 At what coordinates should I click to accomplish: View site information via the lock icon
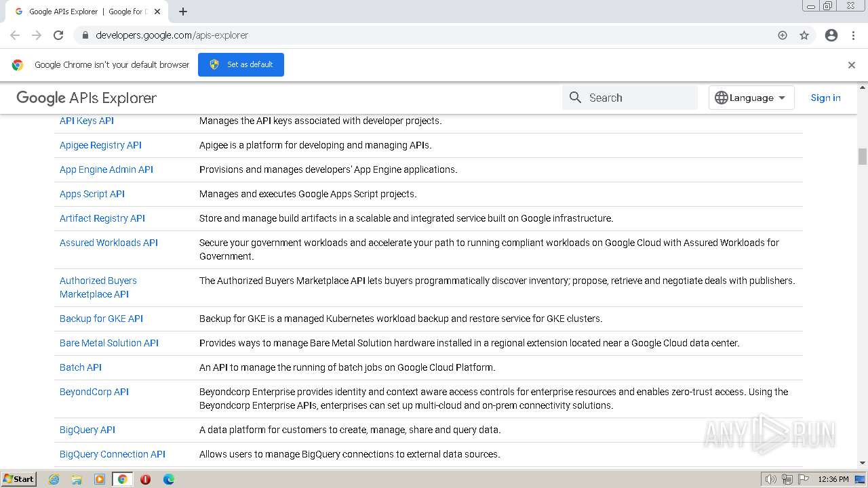pyautogui.click(x=85, y=35)
